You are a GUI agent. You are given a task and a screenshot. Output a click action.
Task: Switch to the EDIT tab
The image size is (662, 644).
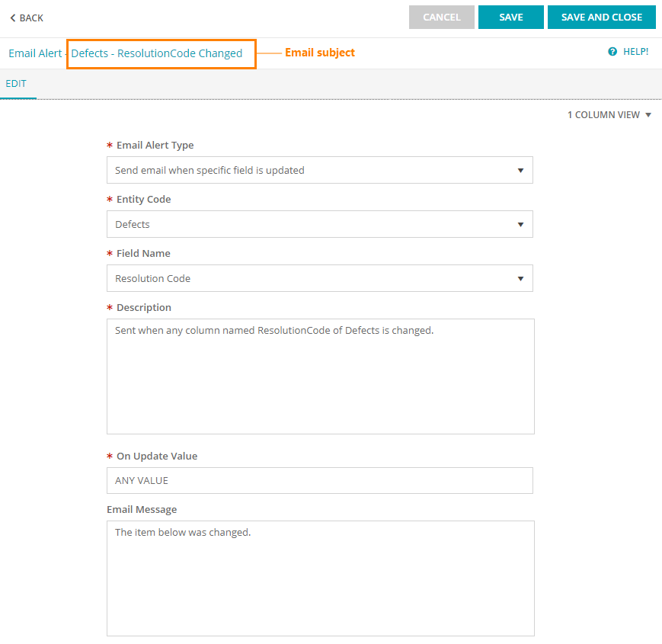pyautogui.click(x=16, y=84)
